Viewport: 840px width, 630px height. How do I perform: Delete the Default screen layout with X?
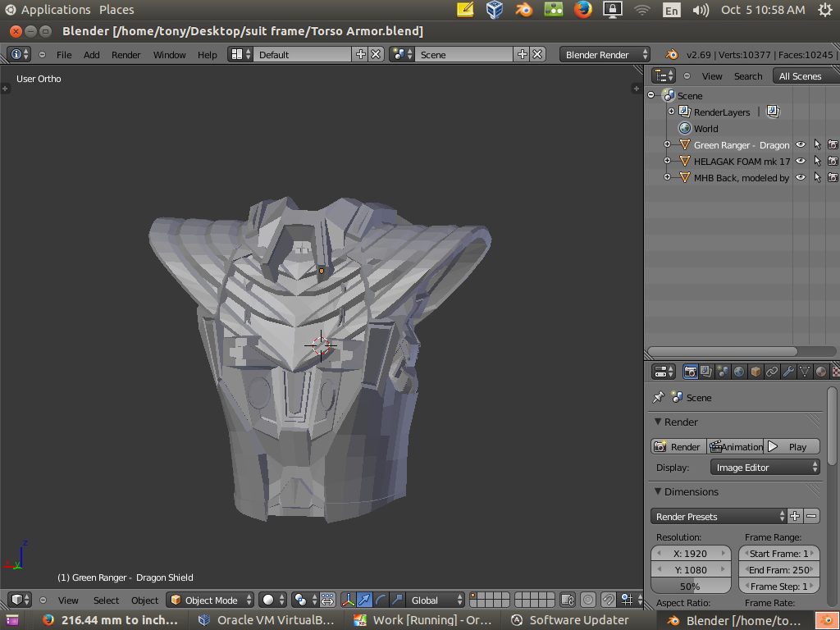click(376, 55)
